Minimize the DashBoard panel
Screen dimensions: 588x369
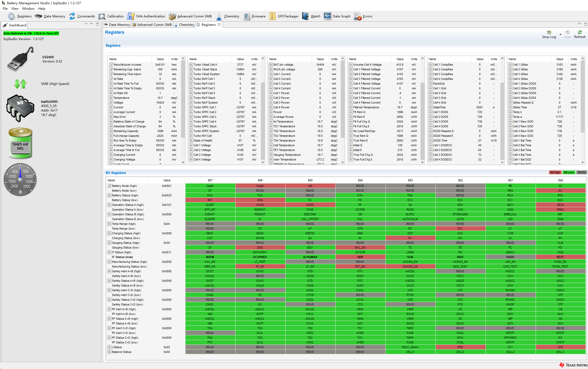pyautogui.click(x=91, y=24)
